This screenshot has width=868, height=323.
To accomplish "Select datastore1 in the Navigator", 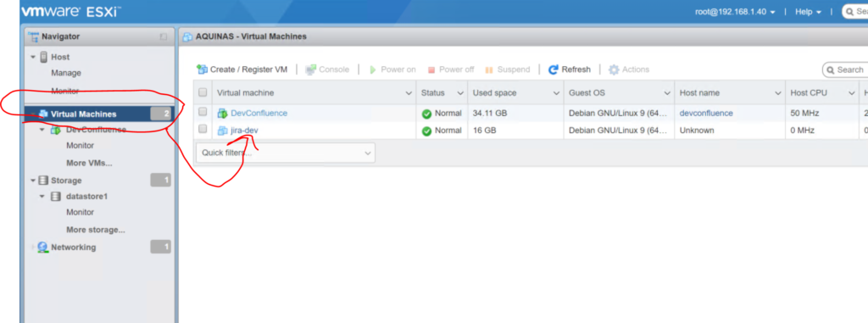I will click(x=86, y=197).
